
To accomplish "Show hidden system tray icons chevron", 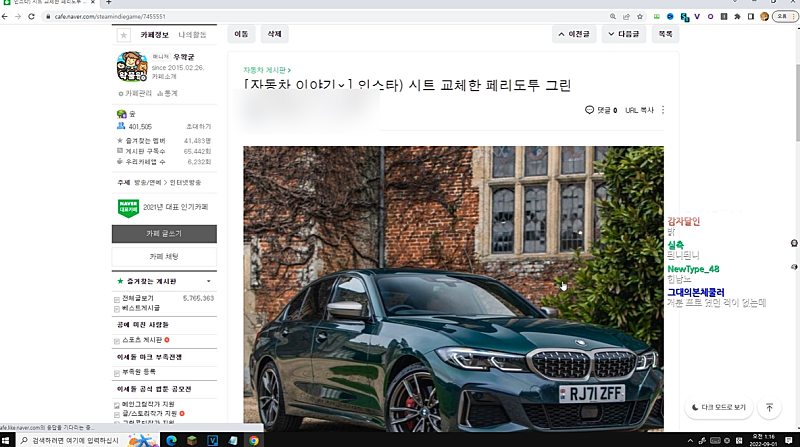I will click(x=690, y=440).
